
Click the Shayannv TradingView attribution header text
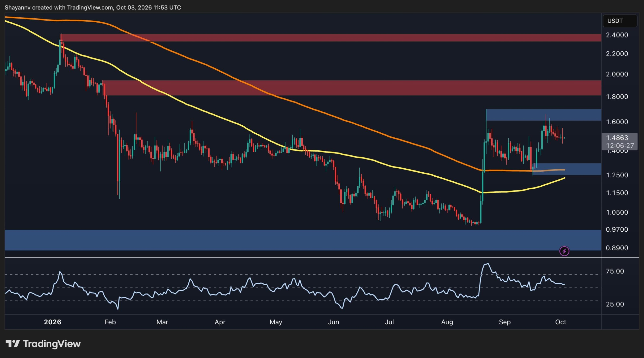(93, 8)
